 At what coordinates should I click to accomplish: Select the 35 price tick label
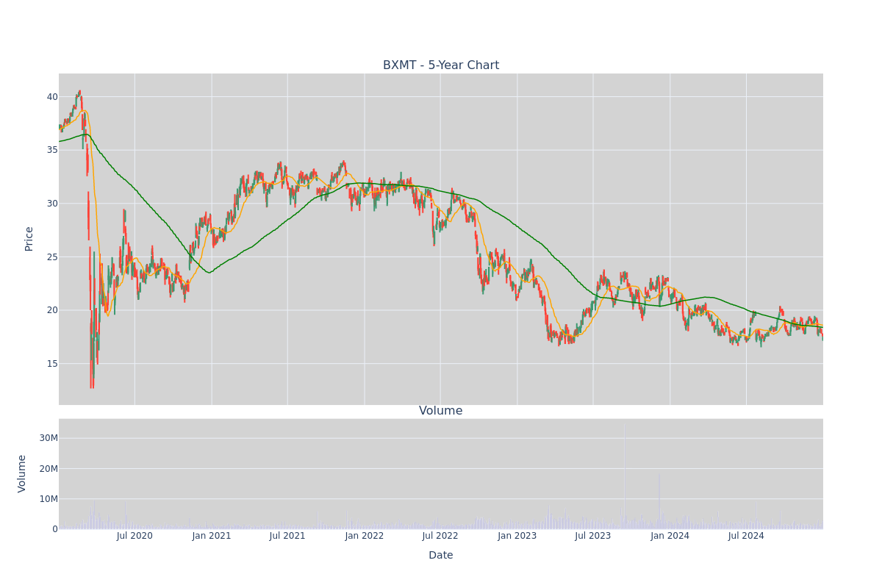coord(52,150)
